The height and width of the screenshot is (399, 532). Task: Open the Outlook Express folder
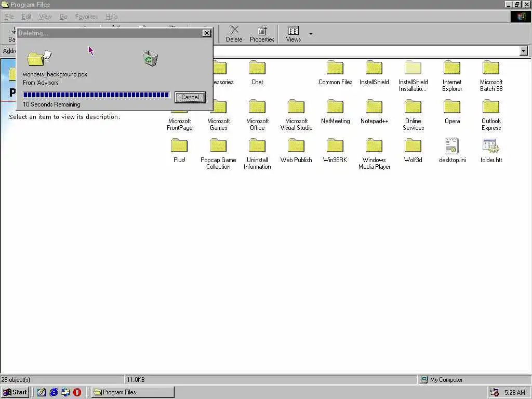click(x=491, y=115)
